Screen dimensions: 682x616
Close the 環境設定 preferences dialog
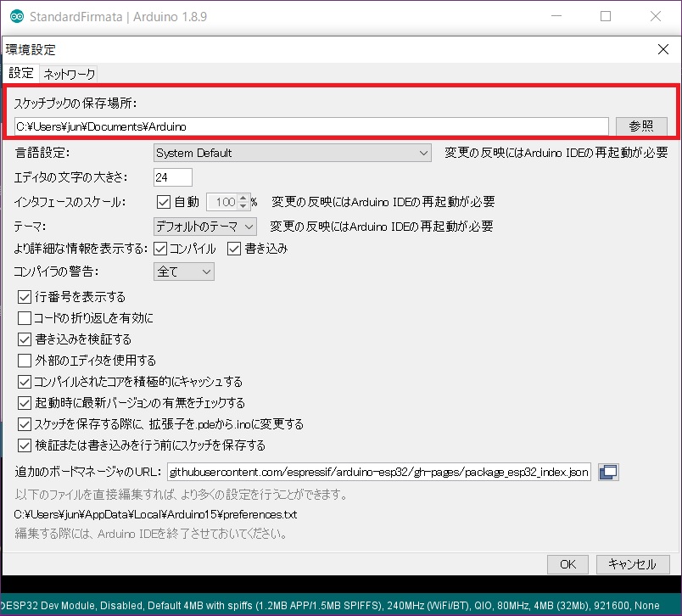click(662, 49)
